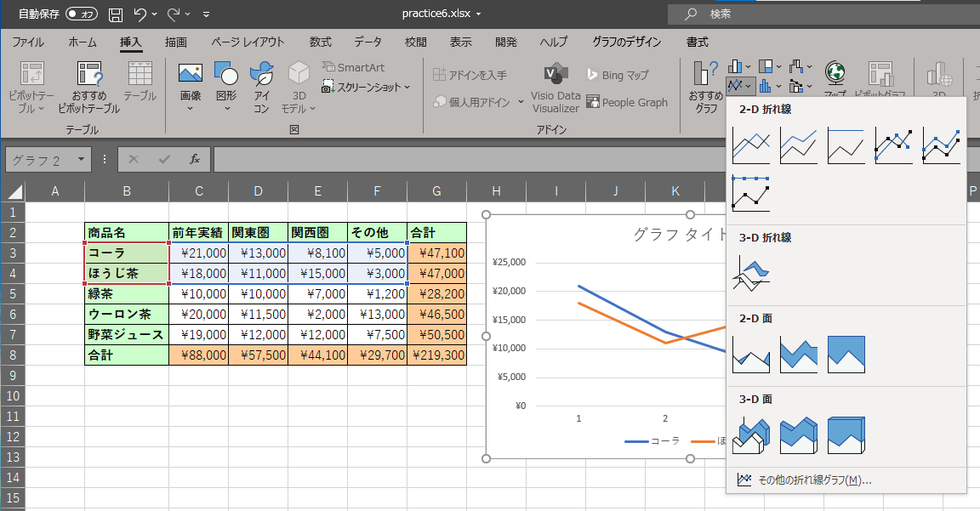This screenshot has width=980, height=511.
Task: Select the 2-D stacked area chart option
Action: (799, 355)
